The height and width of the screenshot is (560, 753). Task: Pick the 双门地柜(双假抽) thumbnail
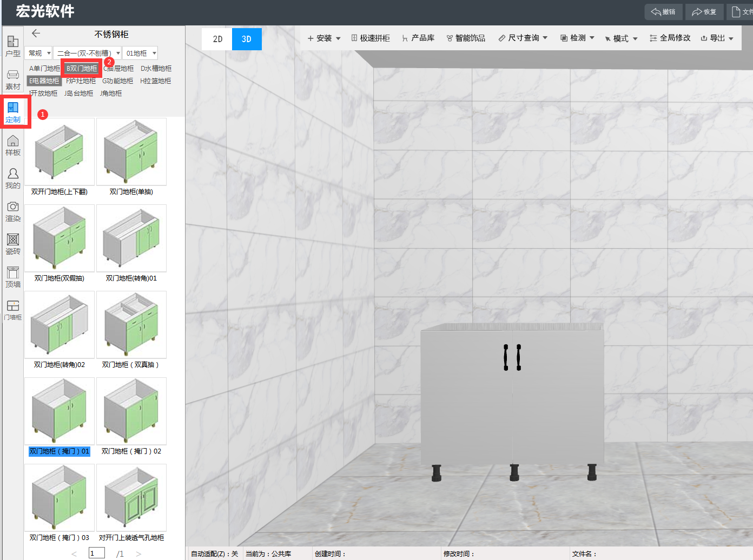click(60, 238)
